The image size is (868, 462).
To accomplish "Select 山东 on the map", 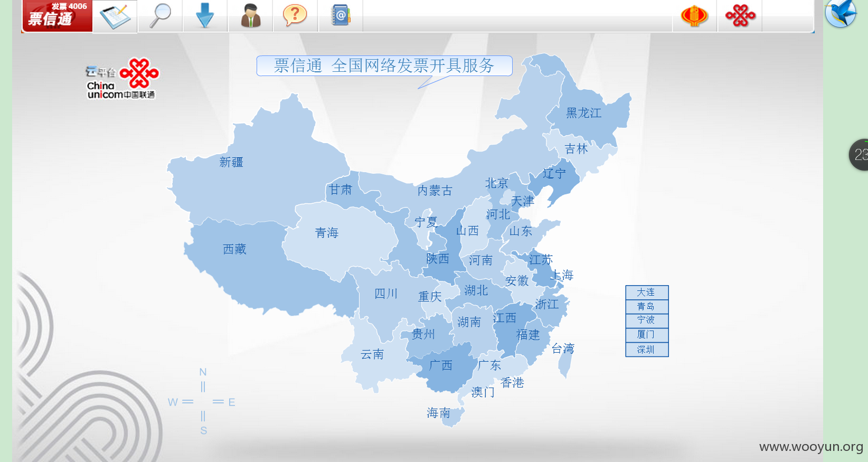I will pyautogui.click(x=521, y=231).
